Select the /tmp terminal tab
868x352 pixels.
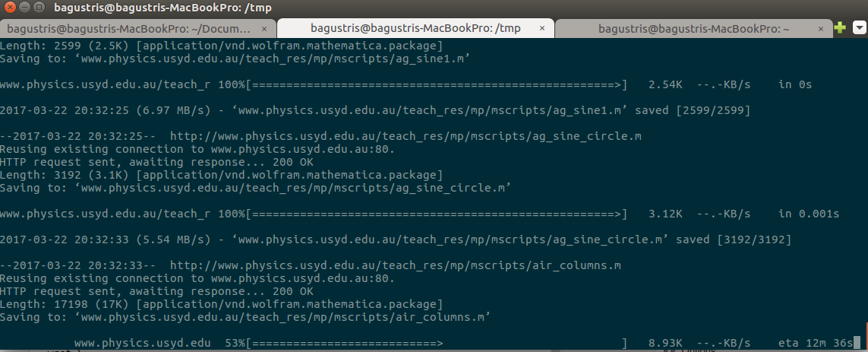click(x=415, y=27)
